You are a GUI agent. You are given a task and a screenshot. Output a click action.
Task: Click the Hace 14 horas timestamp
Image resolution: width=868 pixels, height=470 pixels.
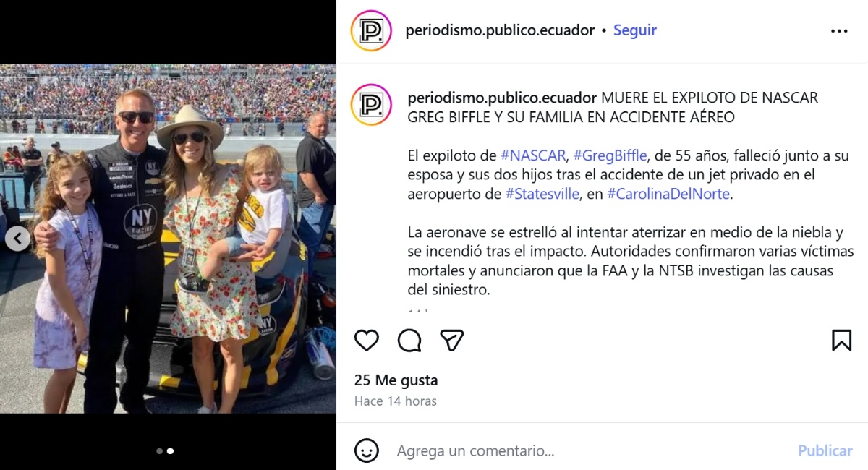tap(396, 401)
